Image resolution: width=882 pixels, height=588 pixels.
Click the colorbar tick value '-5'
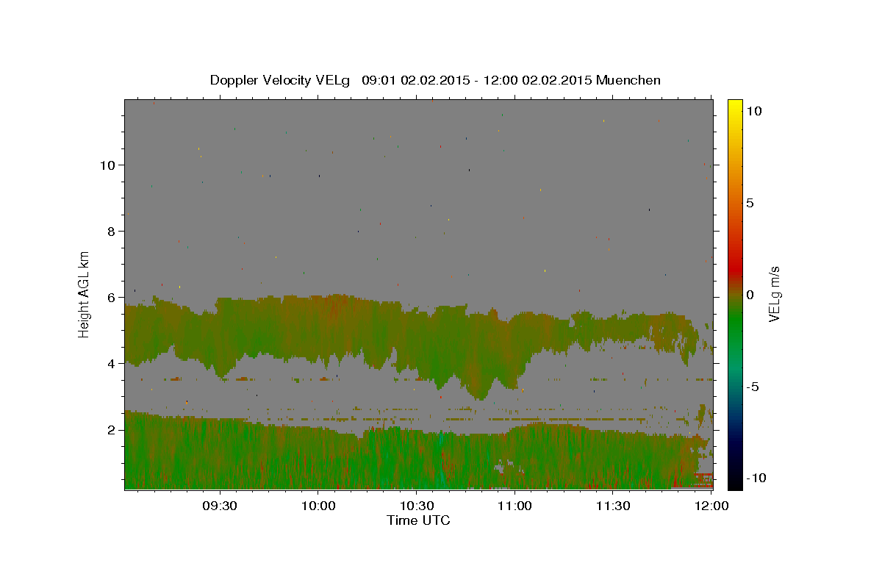752,387
